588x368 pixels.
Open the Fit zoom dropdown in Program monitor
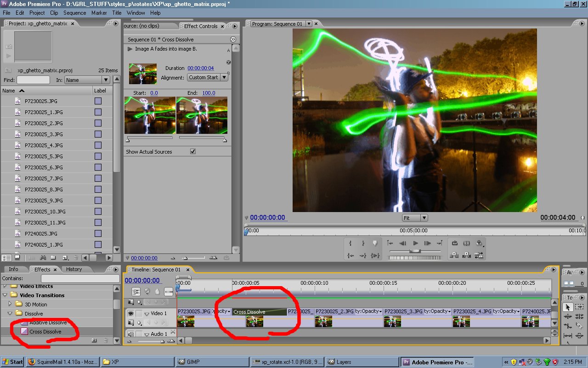click(414, 218)
